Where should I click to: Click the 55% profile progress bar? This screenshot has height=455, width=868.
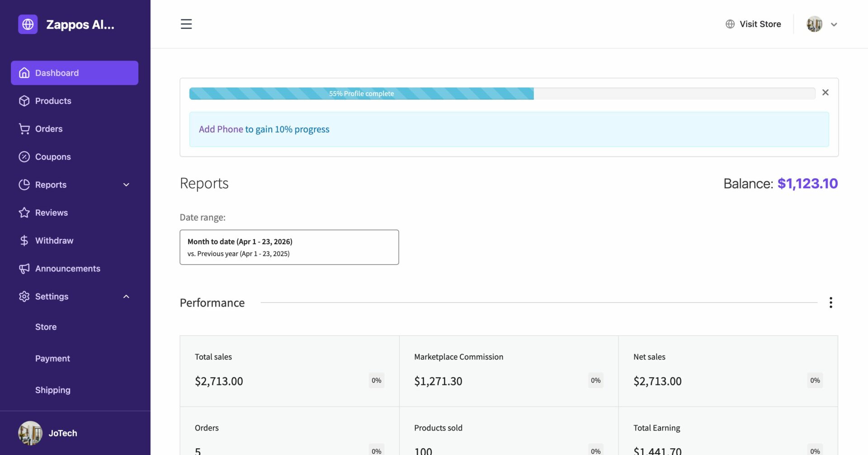tap(361, 94)
